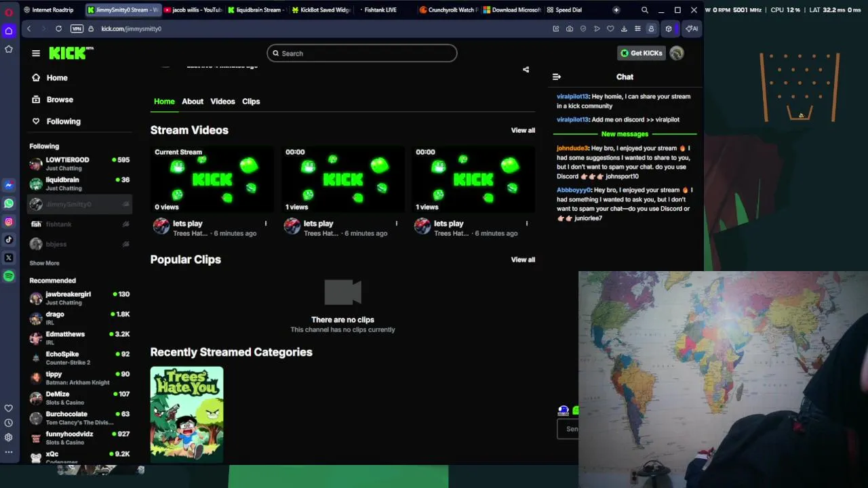This screenshot has width=868, height=488.
Task: Open LOWTIERGOD channel in Following
Action: point(79,163)
